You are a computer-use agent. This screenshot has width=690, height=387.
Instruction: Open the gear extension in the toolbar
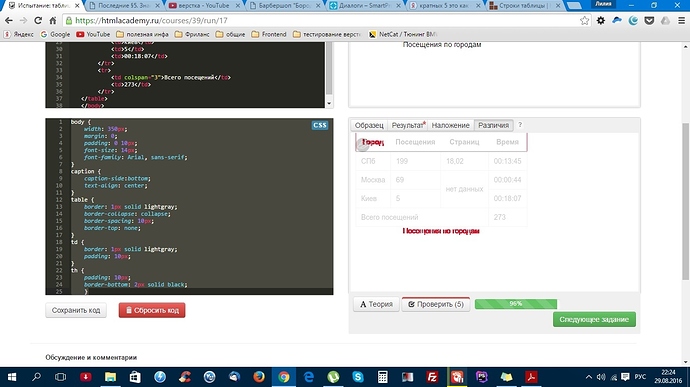pyautogui.click(x=601, y=21)
